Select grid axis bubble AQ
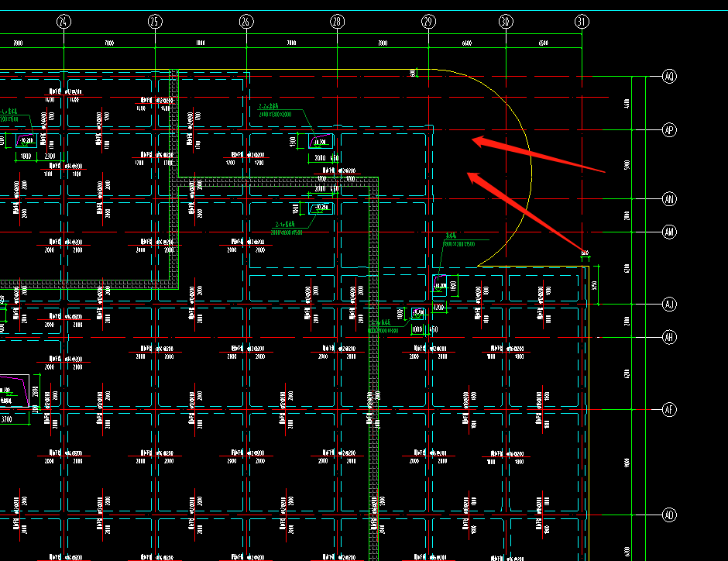Image resolution: width=728 pixels, height=561 pixels. click(x=669, y=77)
